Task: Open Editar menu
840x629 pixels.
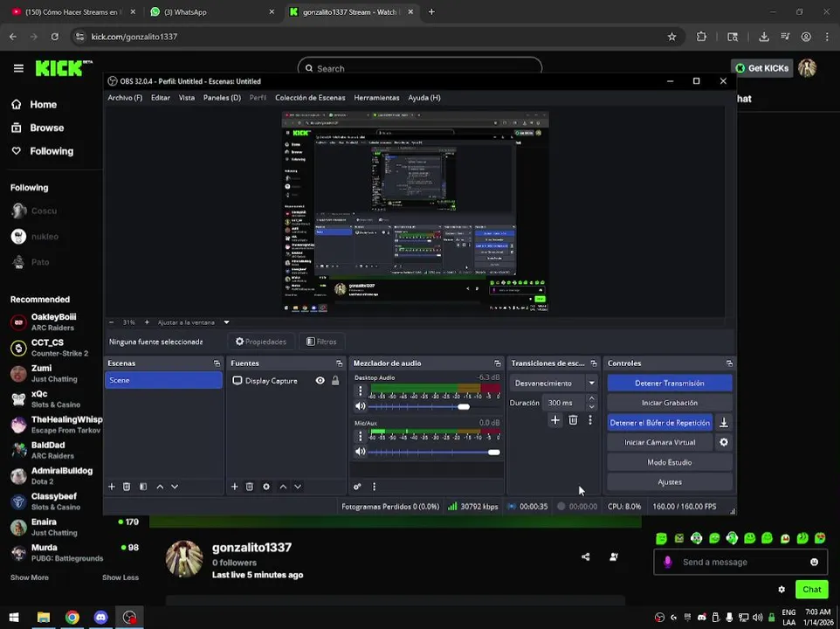Action: pyautogui.click(x=160, y=98)
